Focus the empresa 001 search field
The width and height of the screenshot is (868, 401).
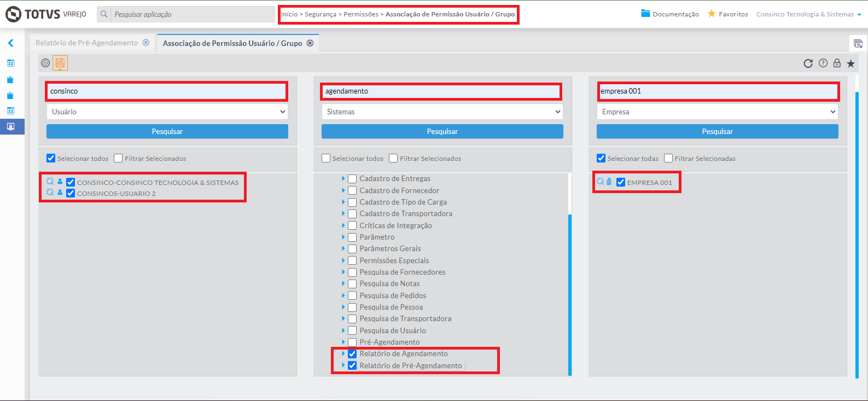(718, 91)
